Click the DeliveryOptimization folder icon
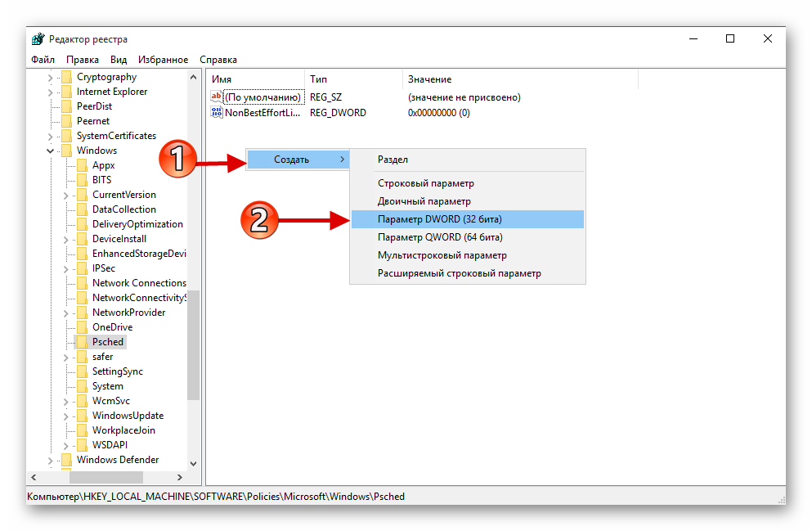This screenshot has width=812, height=531. pos(83,224)
